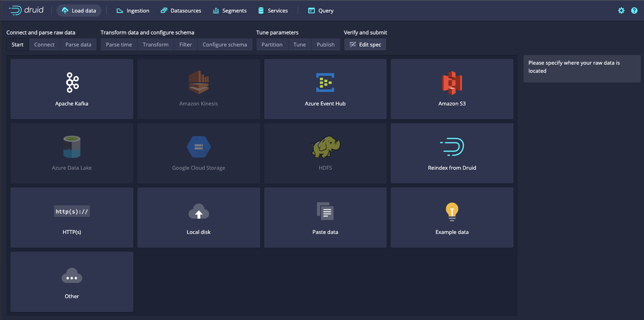Click the "Verify and submit" heading
This screenshot has width=644, height=320.
tap(365, 32)
